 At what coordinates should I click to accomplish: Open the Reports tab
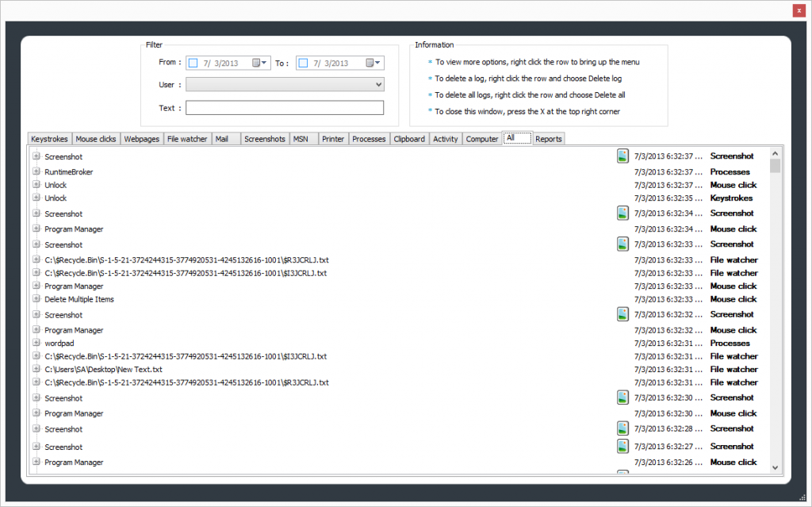tap(548, 139)
